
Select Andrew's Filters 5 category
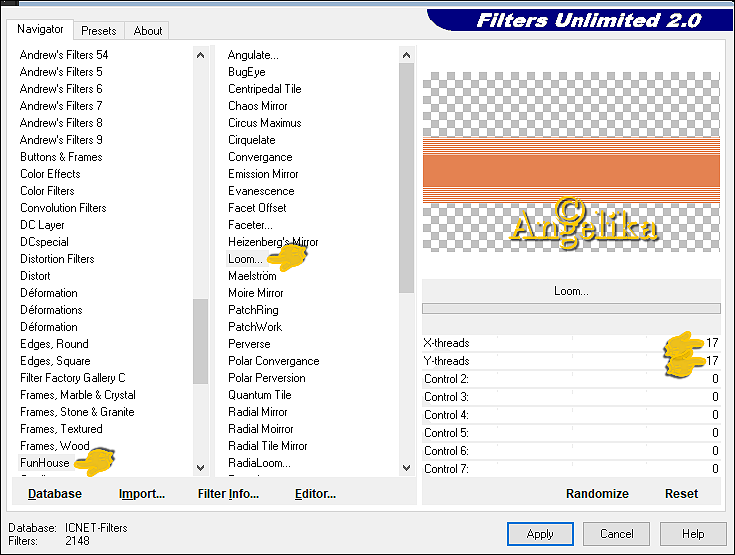pyautogui.click(x=61, y=72)
